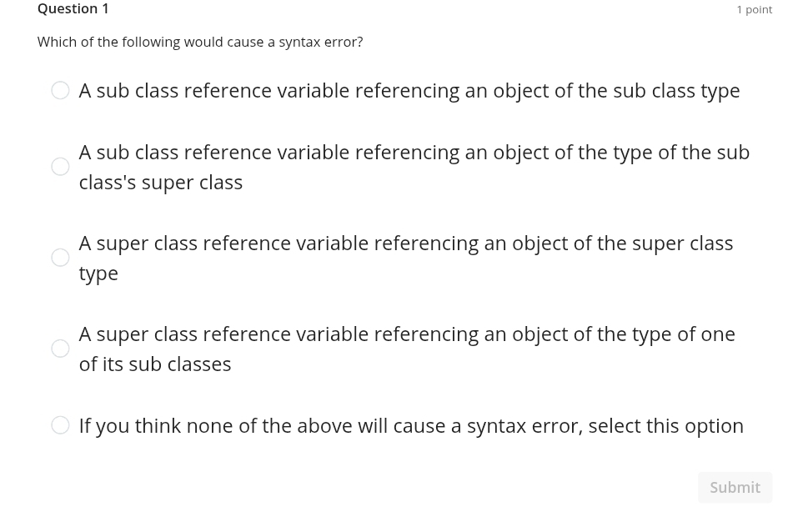
Task: Click the text of the super class type answer
Action: (x=405, y=257)
